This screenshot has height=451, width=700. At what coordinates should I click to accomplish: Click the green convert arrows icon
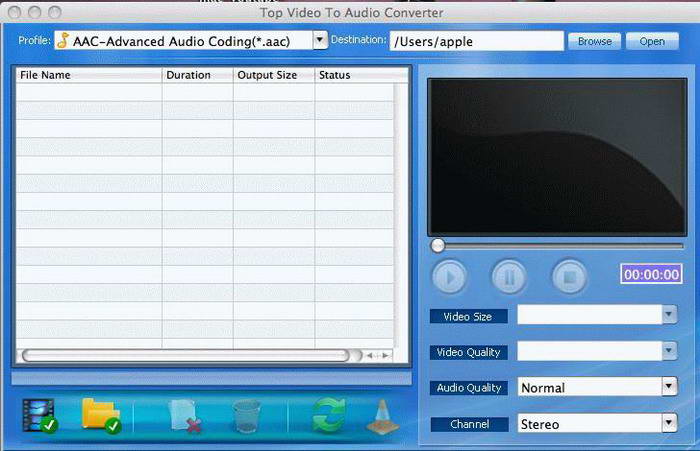[x=329, y=415]
